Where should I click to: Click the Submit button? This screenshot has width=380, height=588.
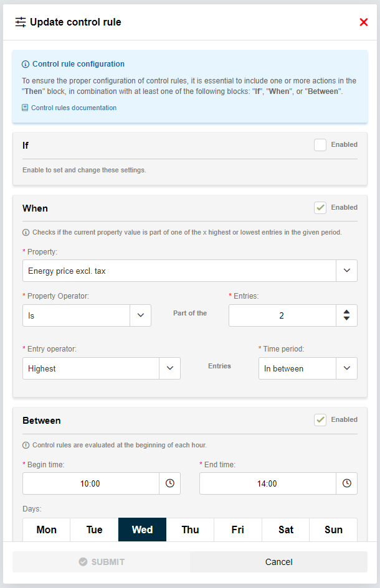point(102,562)
